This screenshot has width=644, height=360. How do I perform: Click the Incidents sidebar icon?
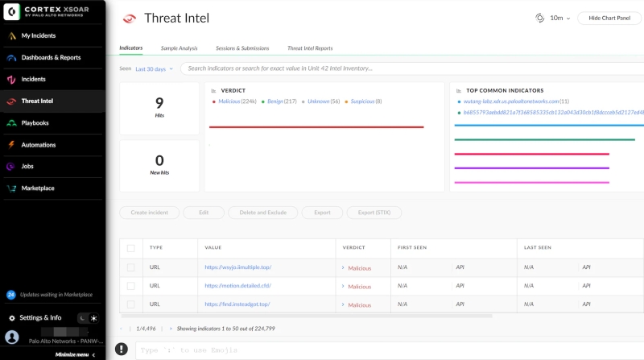[x=11, y=79]
